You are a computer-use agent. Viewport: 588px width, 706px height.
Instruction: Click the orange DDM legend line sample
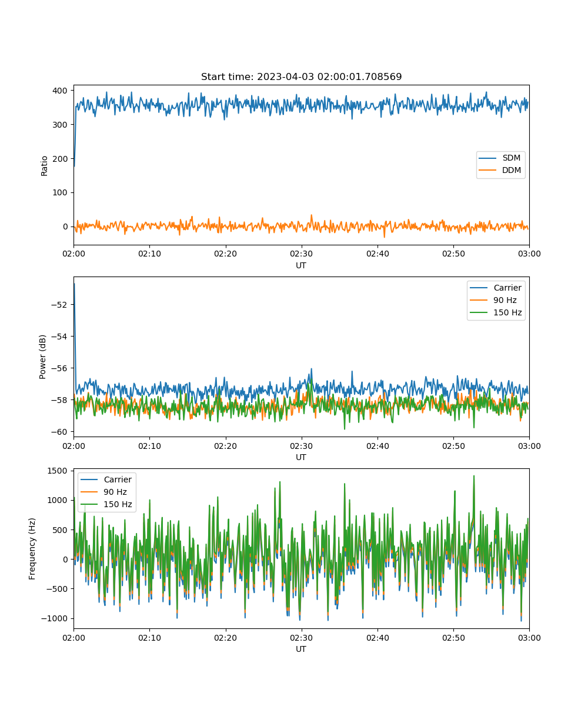[488, 171]
